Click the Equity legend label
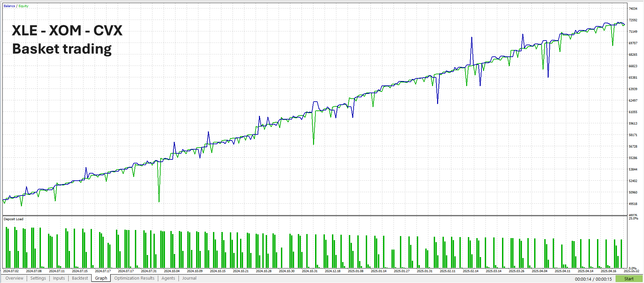 24,6
